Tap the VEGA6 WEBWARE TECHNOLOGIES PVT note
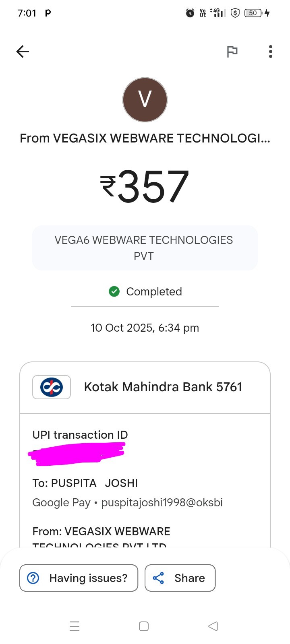 coord(144,248)
